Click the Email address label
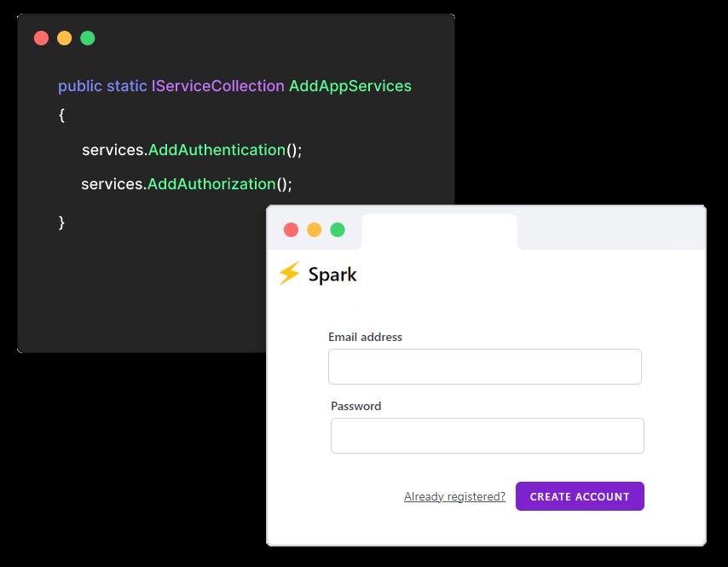Screen dimensions: 728x567 (x=365, y=337)
